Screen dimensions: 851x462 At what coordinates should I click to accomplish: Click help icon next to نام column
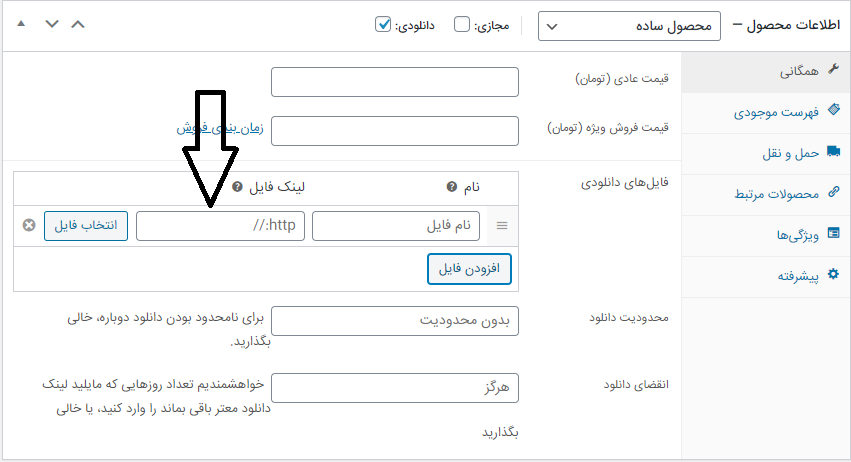coord(452,187)
